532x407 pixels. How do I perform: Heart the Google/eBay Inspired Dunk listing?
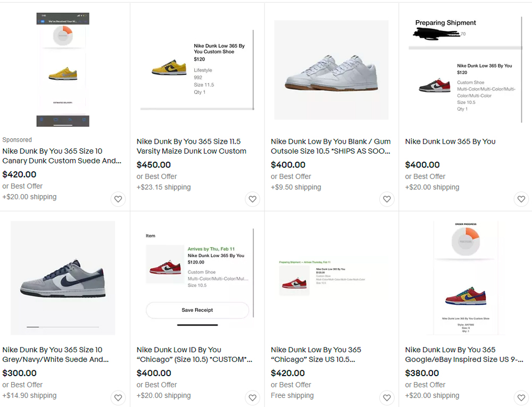(x=521, y=397)
